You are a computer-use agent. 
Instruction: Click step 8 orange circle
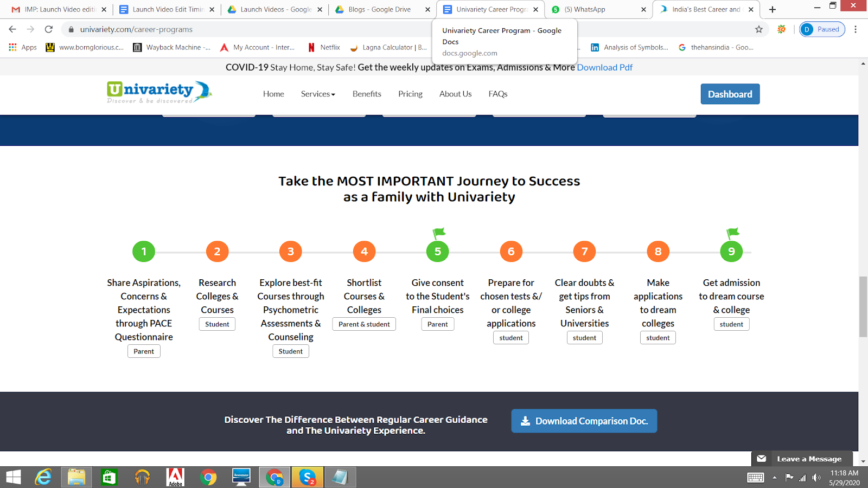click(658, 251)
